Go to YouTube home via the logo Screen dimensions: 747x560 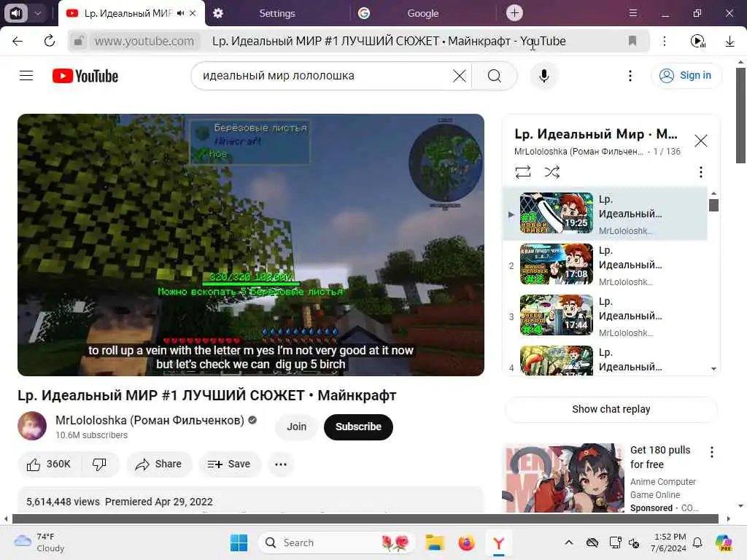click(x=85, y=76)
